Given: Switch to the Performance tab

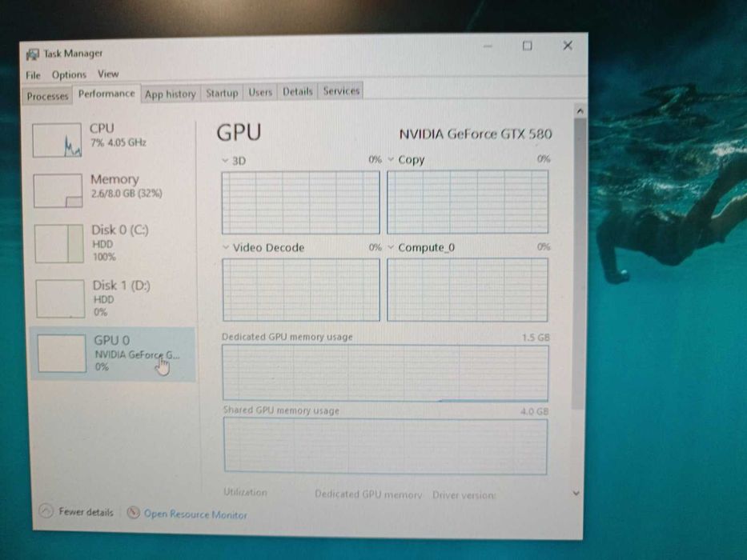Looking at the screenshot, I should (106, 94).
